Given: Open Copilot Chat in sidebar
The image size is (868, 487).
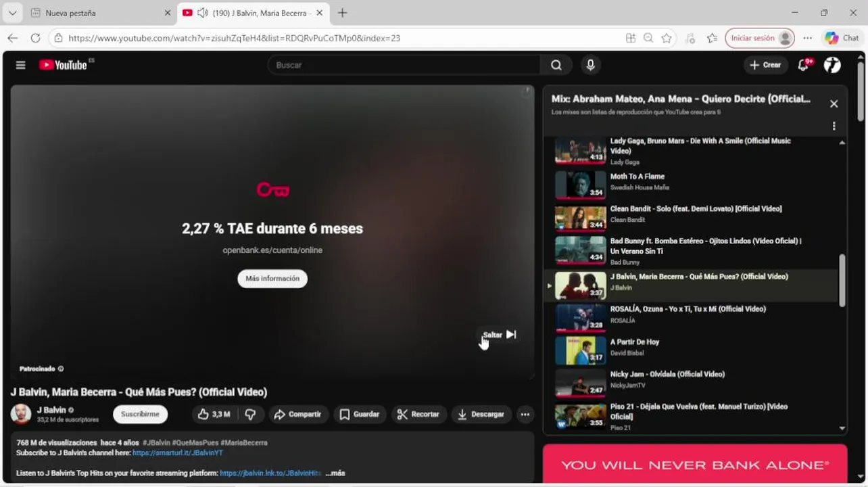Looking at the screenshot, I should 841,38.
